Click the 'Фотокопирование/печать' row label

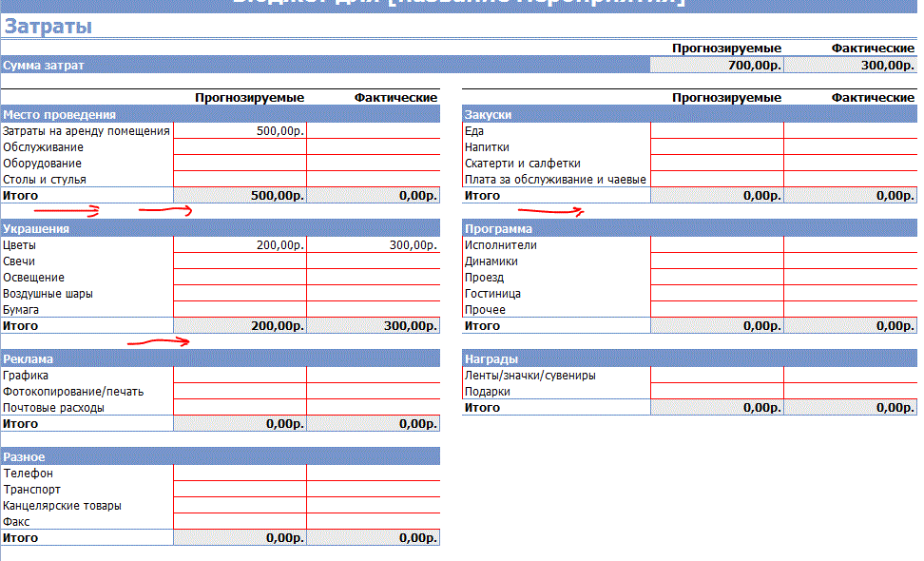(x=73, y=392)
